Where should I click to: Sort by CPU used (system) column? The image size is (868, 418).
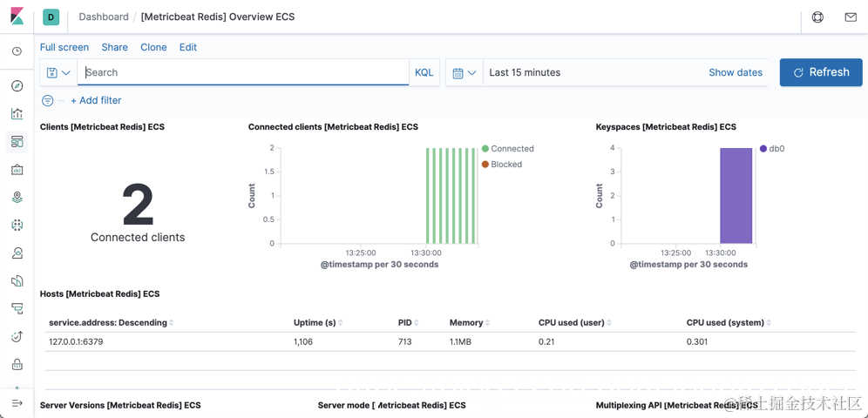pyautogui.click(x=729, y=322)
